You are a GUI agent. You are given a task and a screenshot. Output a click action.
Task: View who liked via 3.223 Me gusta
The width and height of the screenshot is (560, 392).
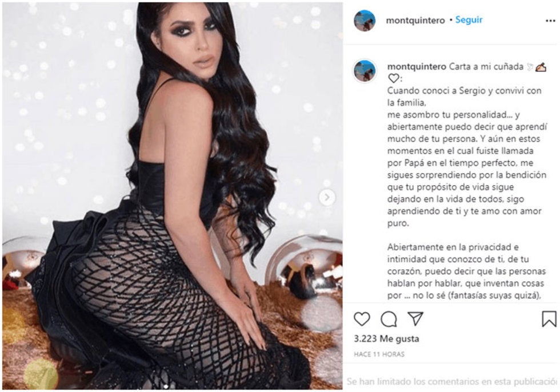pos(386,338)
